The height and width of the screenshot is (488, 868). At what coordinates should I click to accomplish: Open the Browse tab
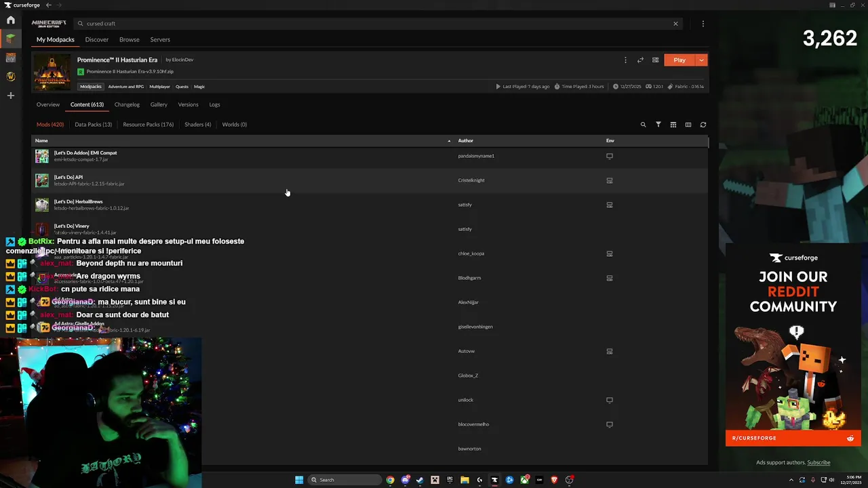point(130,39)
